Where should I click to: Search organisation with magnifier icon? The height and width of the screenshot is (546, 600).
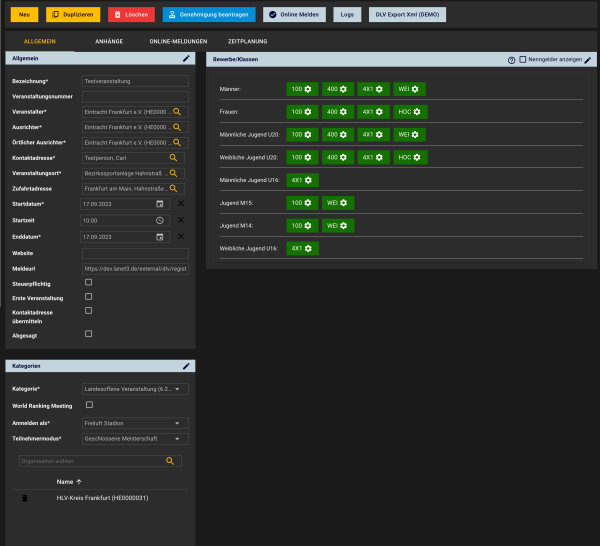coord(170,461)
